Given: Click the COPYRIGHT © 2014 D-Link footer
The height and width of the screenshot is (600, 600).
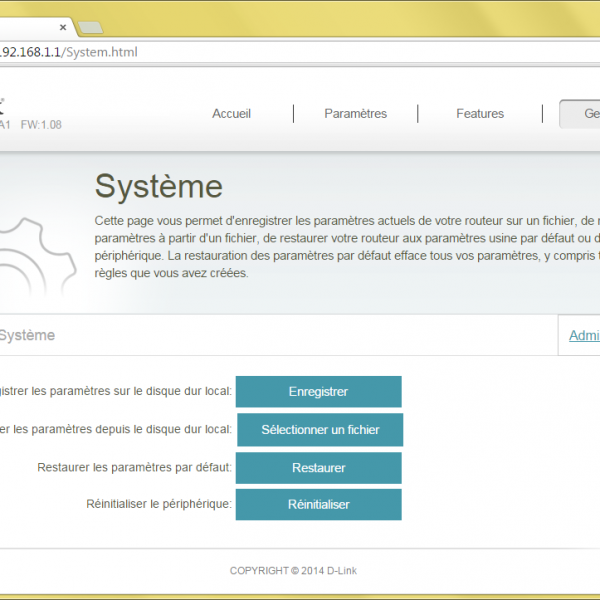Looking at the screenshot, I should point(293,571).
